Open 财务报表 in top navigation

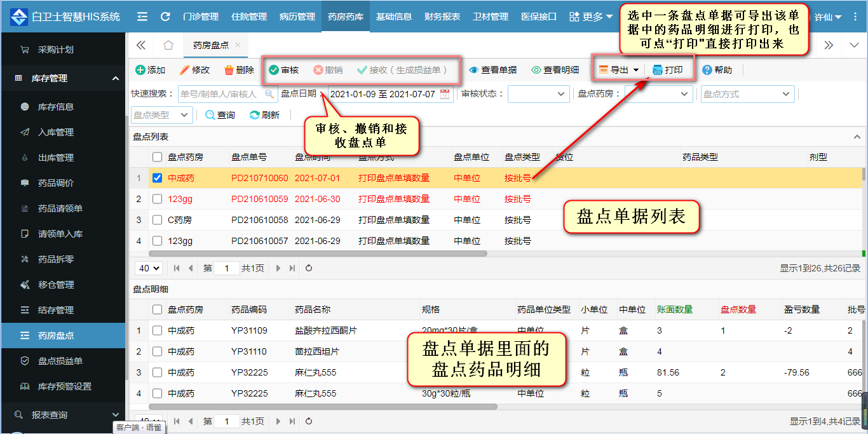[442, 17]
